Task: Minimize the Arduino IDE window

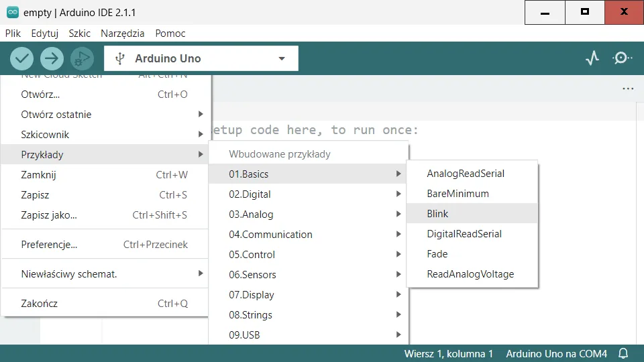Action: 545,12
